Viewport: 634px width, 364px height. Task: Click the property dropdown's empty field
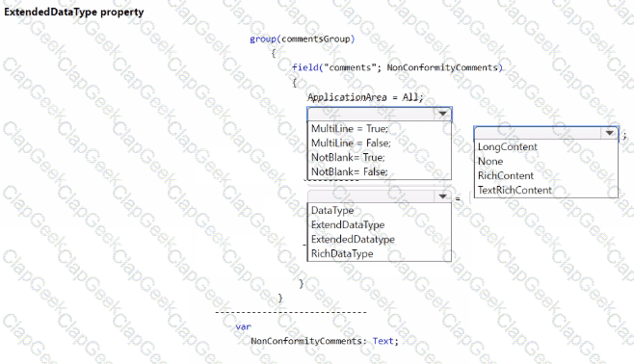point(371,196)
